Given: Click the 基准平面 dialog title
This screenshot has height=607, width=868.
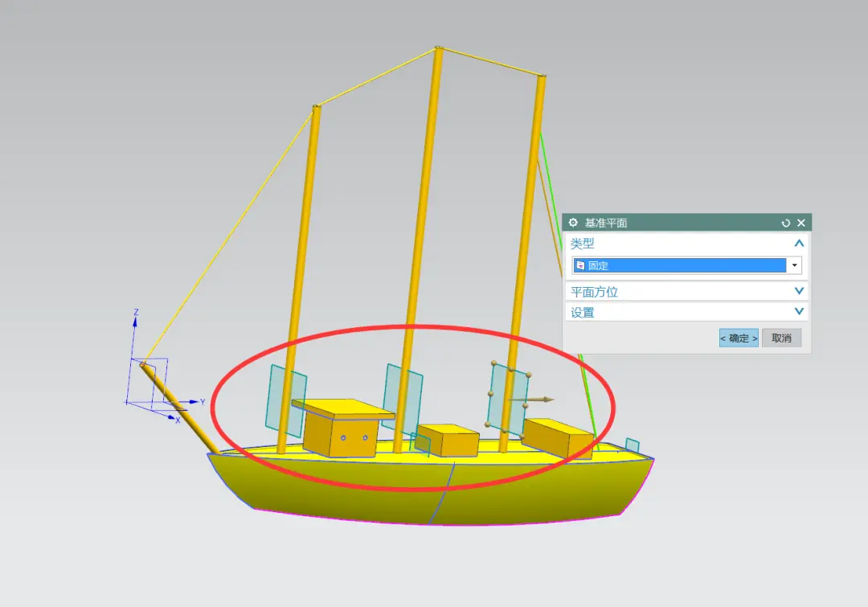Looking at the screenshot, I should point(606,223).
